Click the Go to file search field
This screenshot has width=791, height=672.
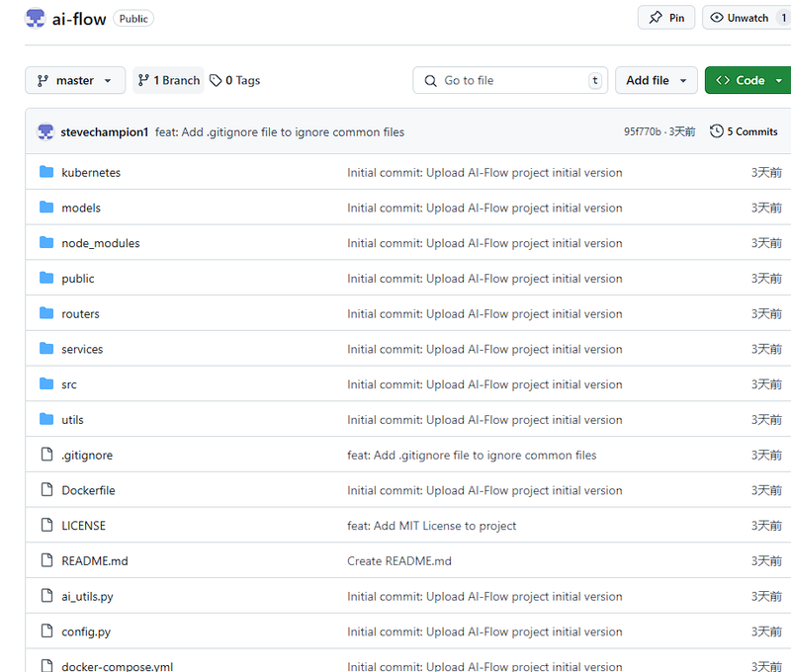click(x=510, y=80)
